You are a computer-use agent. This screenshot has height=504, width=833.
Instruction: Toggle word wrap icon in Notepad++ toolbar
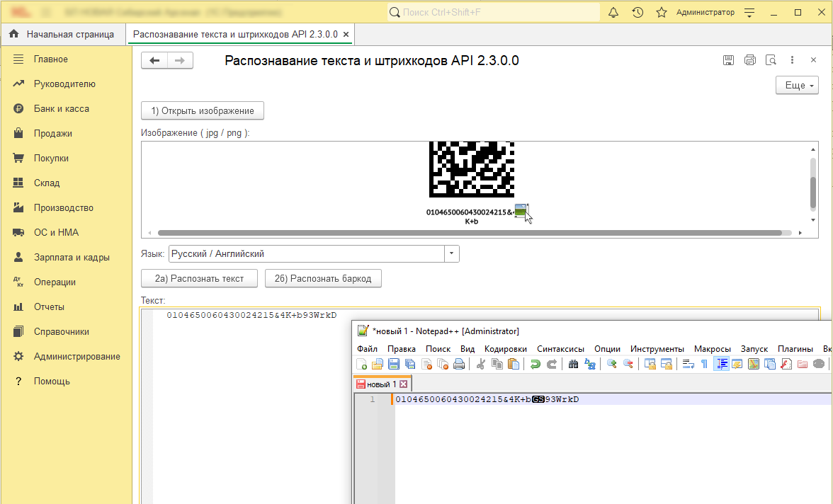[x=688, y=364]
